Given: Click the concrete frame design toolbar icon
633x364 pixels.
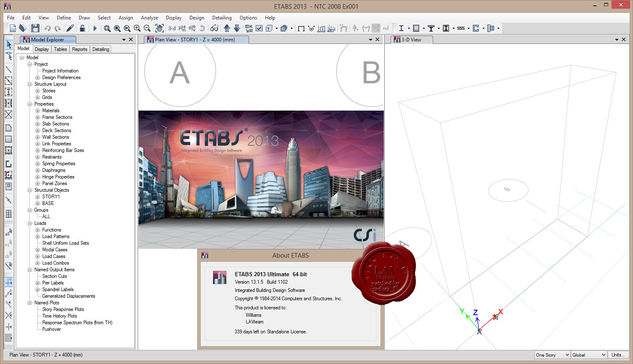Looking at the screenshot, I should 416,28.
